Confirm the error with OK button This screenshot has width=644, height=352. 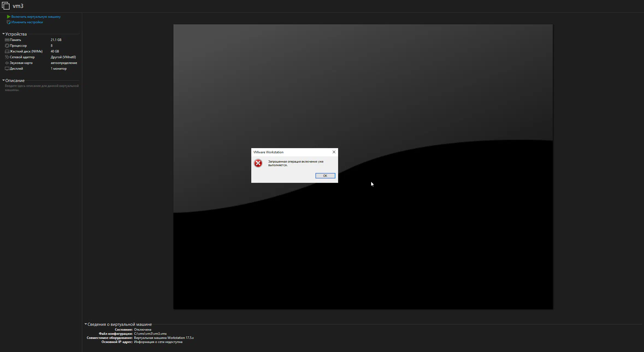325,176
